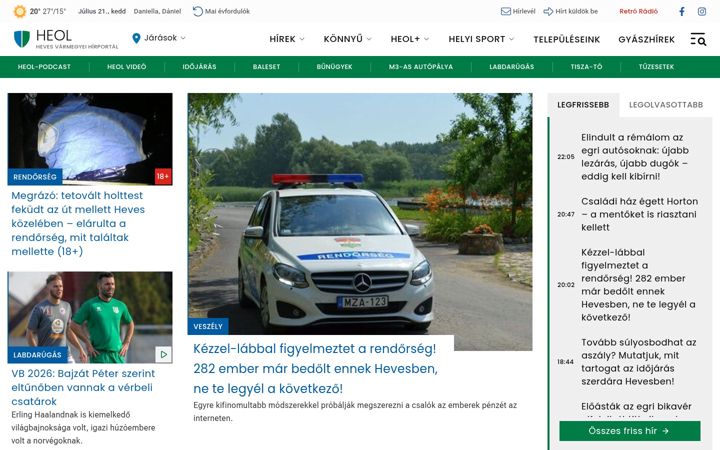Click the VESZÉLY category label
This screenshot has width=720, height=450.
tap(208, 326)
